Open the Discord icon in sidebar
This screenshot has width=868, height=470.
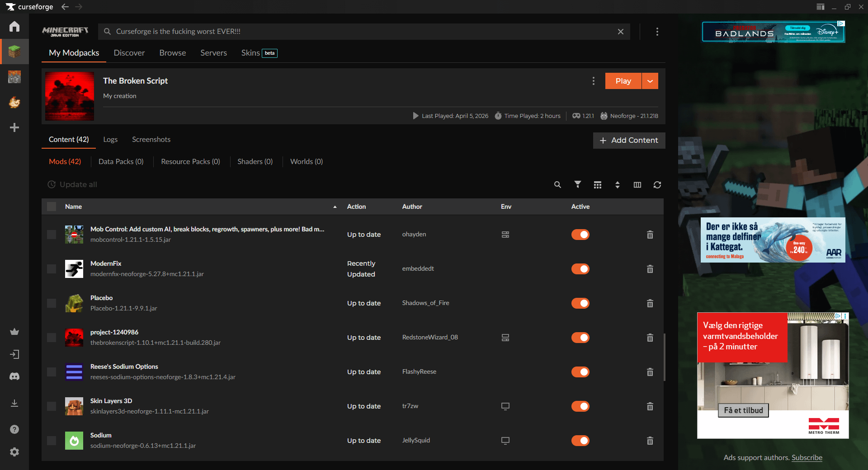[x=14, y=376]
